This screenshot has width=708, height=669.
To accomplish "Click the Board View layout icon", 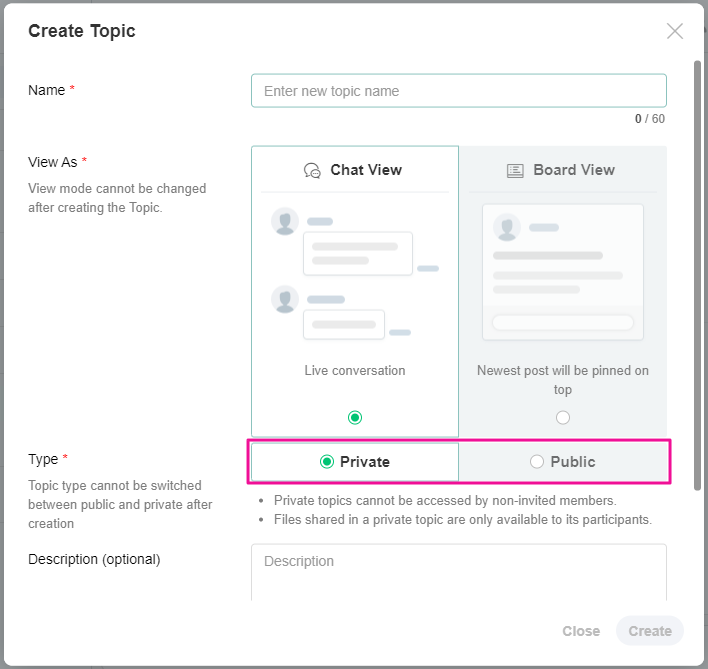I will [x=515, y=170].
